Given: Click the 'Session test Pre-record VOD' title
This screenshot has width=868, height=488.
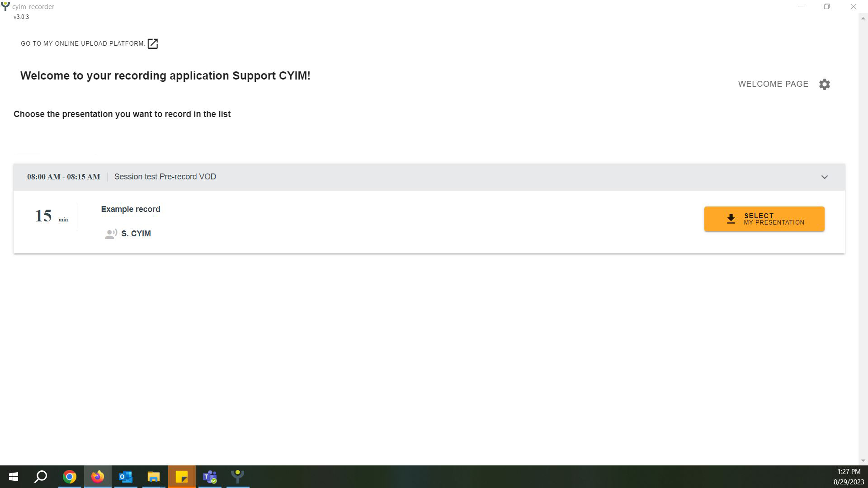Looking at the screenshot, I should click(x=165, y=177).
